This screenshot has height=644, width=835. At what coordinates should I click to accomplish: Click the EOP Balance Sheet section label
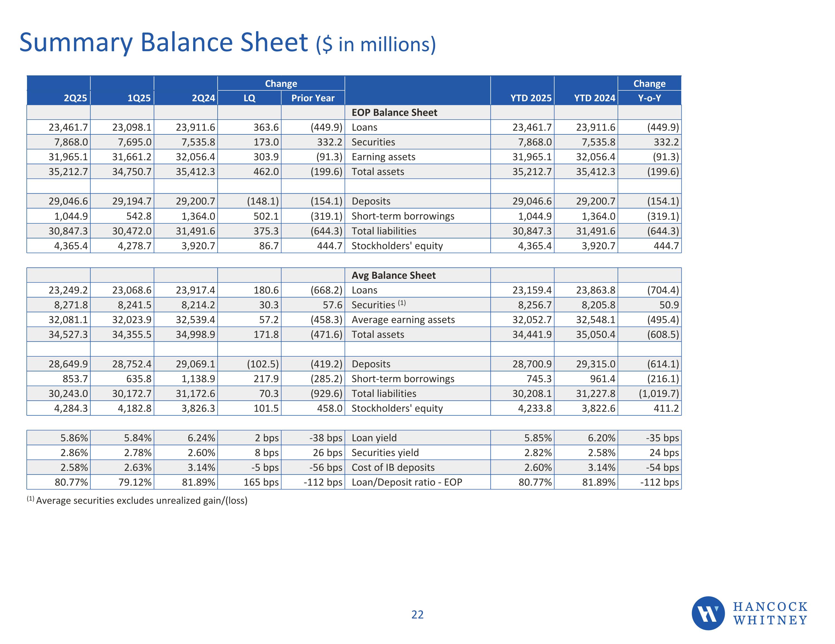point(394,113)
